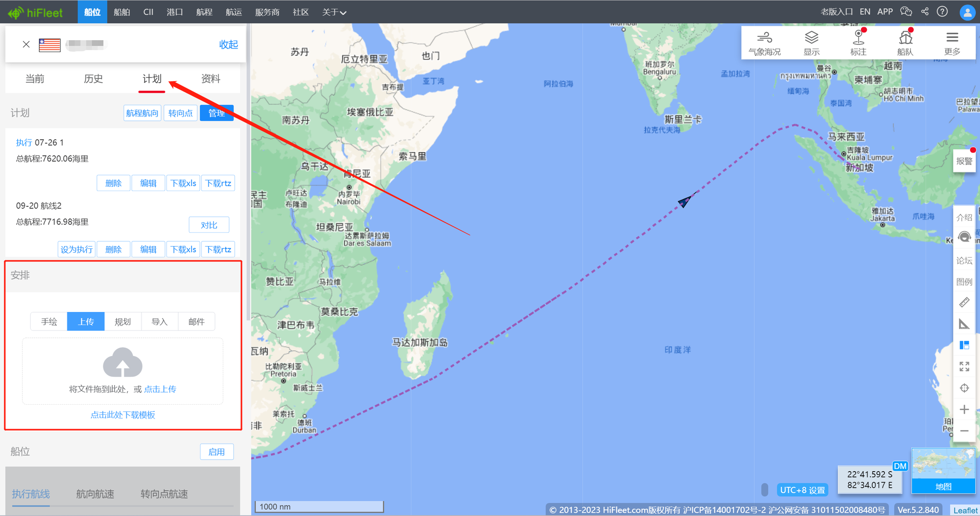
Task: Click the 标注 map marker icon
Action: pyautogui.click(x=858, y=43)
